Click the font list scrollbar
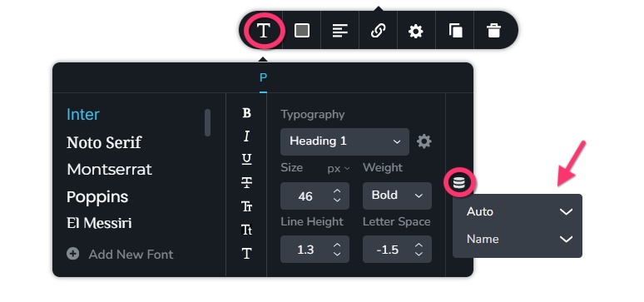This screenshot has height=302, width=644. [x=207, y=122]
